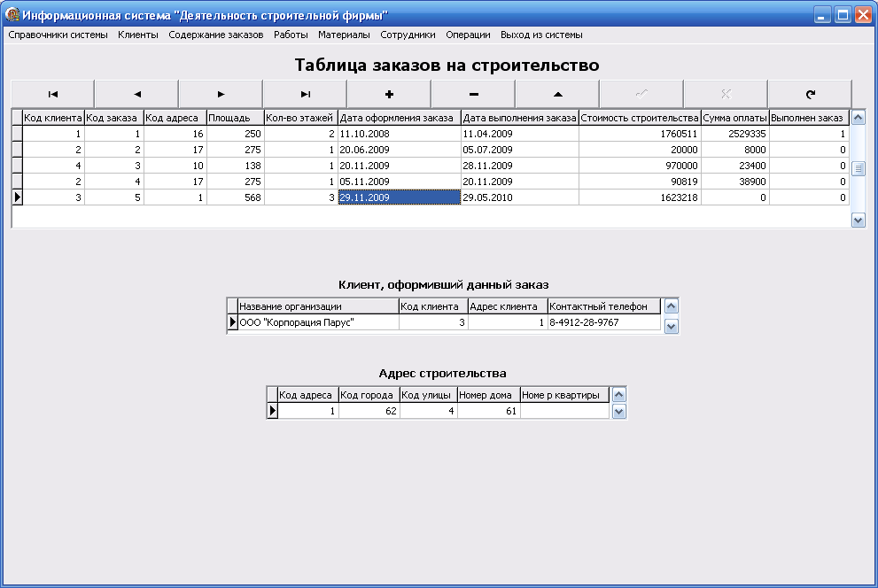The height and width of the screenshot is (588, 878).
Task: Click the application icon in title bar
Action: tap(12, 14)
